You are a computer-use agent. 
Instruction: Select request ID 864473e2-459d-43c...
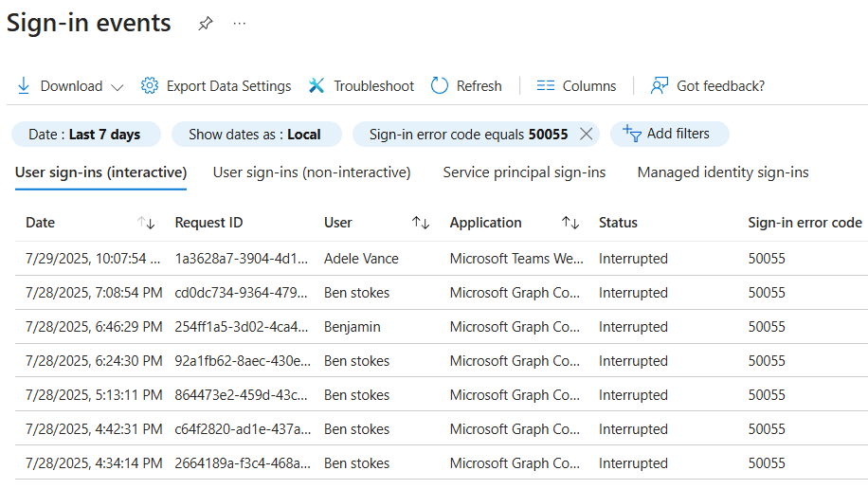point(241,395)
